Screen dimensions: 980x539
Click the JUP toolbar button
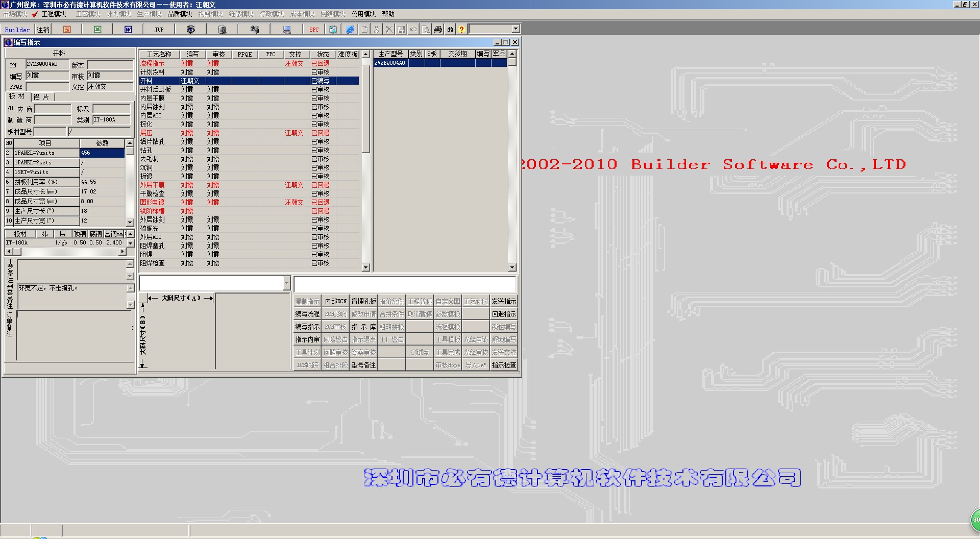pyautogui.click(x=159, y=30)
